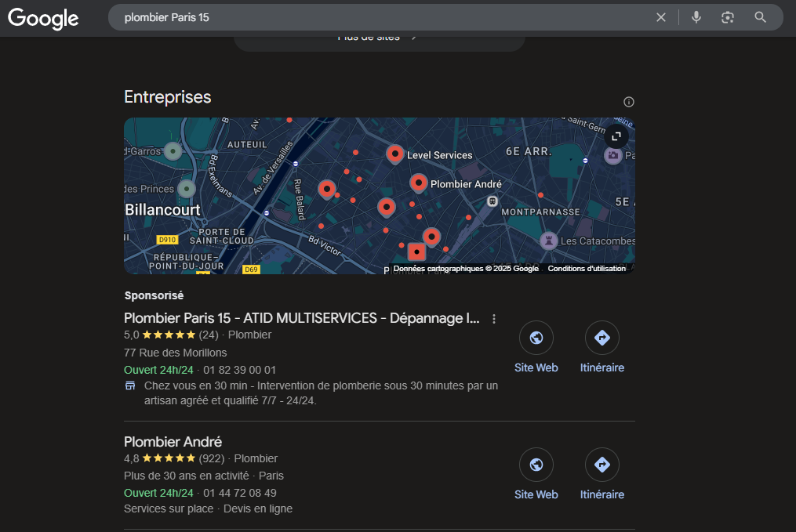Open info icon next to Entreprises heading
Screen dimensions: 796x532
point(628,102)
